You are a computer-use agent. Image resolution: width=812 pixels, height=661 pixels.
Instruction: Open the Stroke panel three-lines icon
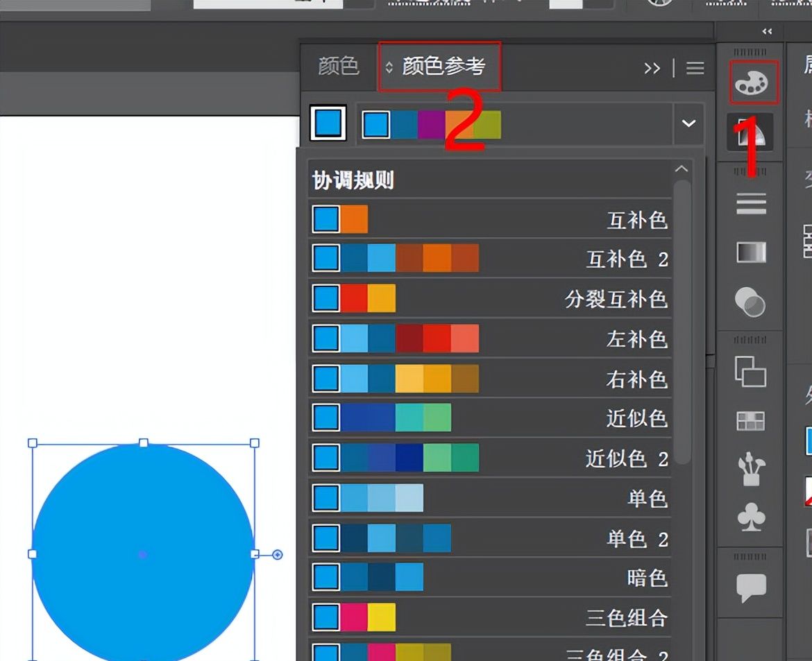point(751,203)
